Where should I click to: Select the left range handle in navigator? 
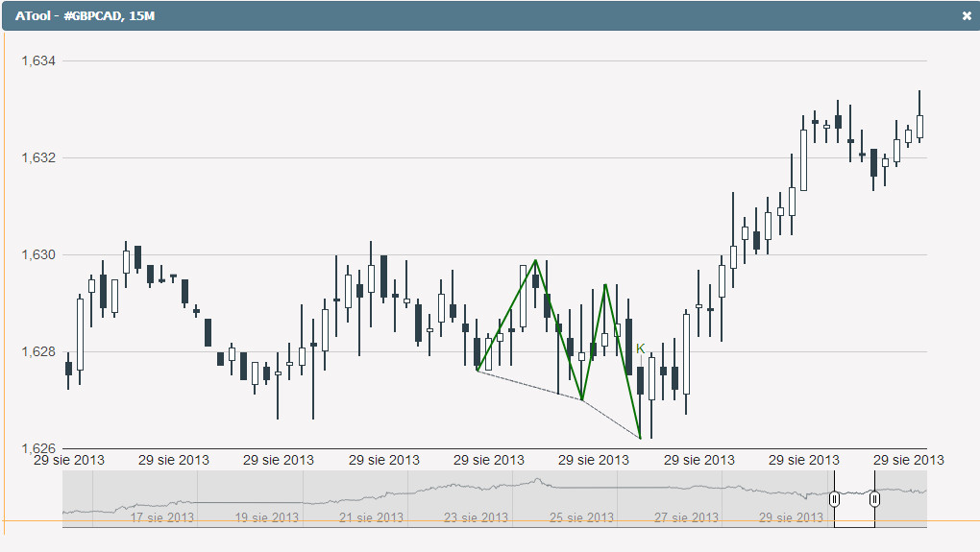834,499
